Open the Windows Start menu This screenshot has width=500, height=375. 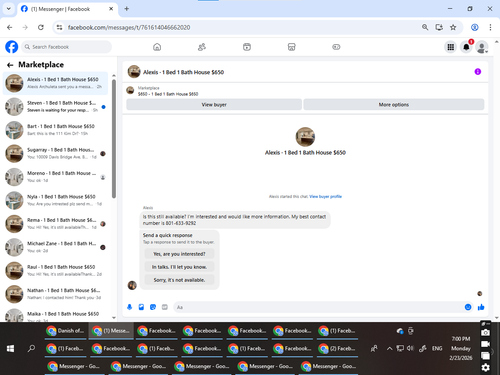(x=10, y=349)
